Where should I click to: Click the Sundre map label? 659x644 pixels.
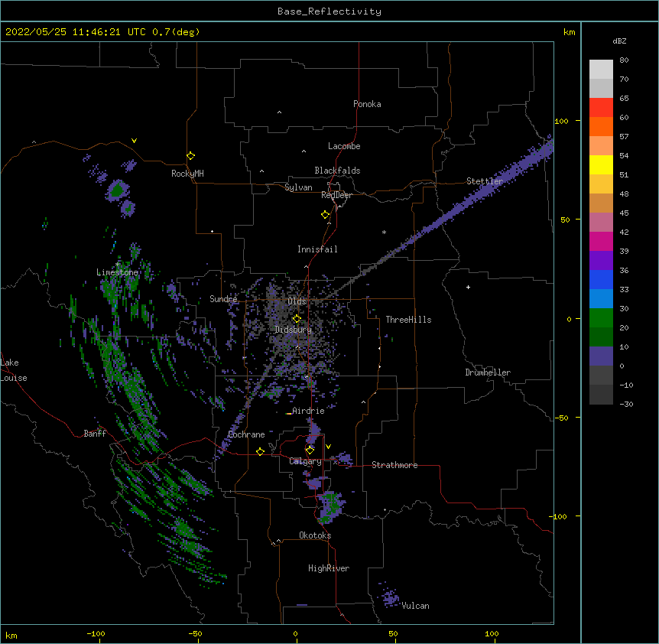click(x=223, y=299)
